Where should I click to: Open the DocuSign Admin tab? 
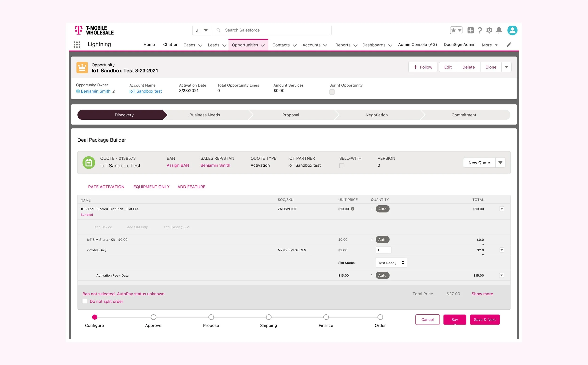pyautogui.click(x=459, y=44)
